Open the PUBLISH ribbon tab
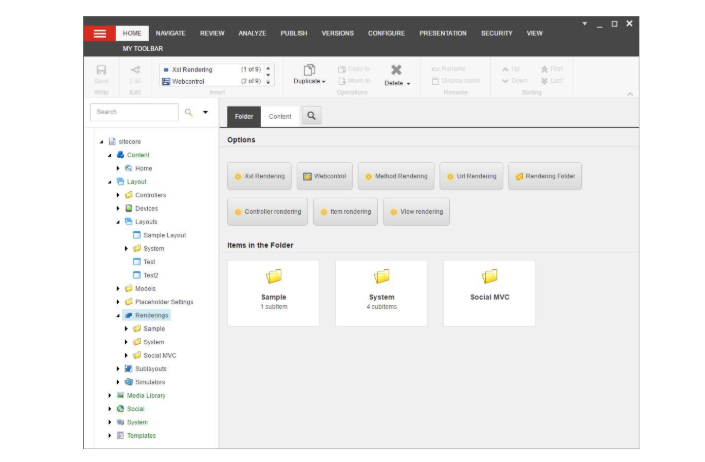Image resolution: width=705 pixels, height=462 pixels. coord(294,33)
